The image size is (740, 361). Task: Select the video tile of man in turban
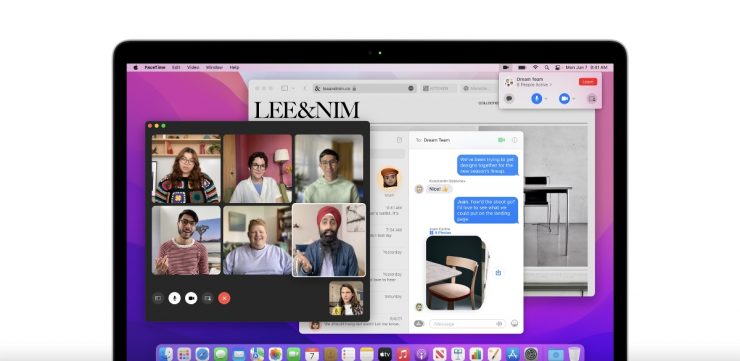tap(329, 240)
